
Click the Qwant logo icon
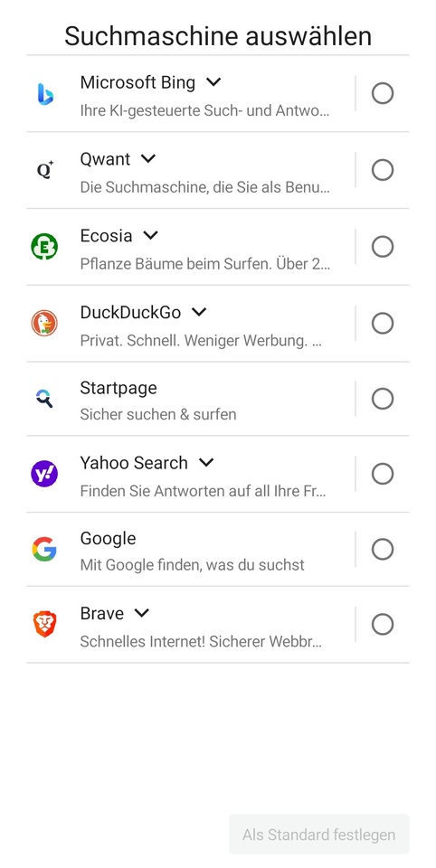(45, 170)
